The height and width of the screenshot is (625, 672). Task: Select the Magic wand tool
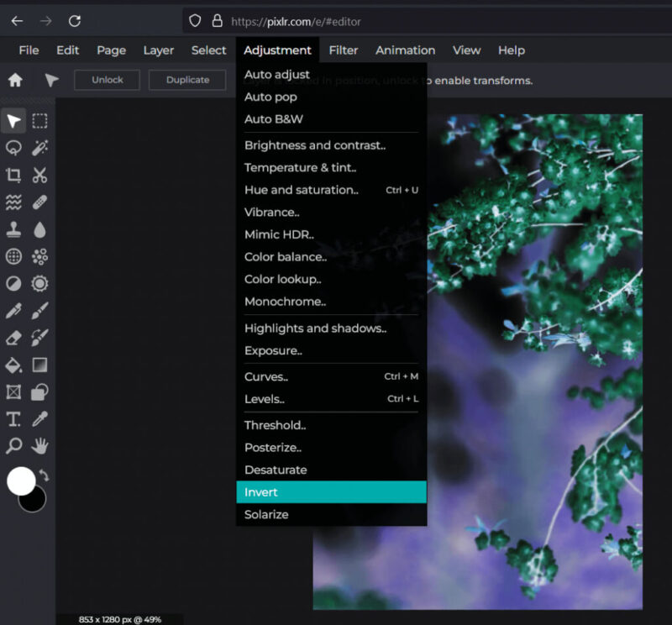point(39,148)
